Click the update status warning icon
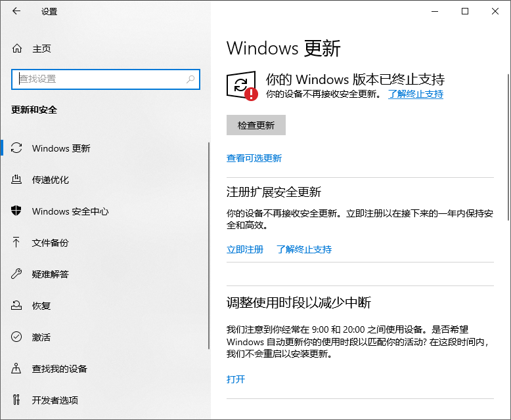This screenshot has width=511, height=420. [x=242, y=85]
